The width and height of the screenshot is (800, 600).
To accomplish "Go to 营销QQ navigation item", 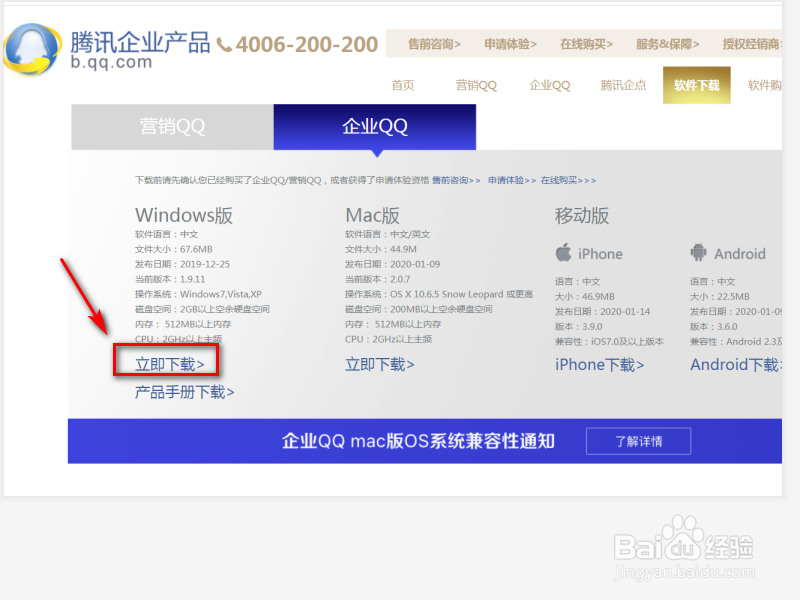I will (x=476, y=85).
